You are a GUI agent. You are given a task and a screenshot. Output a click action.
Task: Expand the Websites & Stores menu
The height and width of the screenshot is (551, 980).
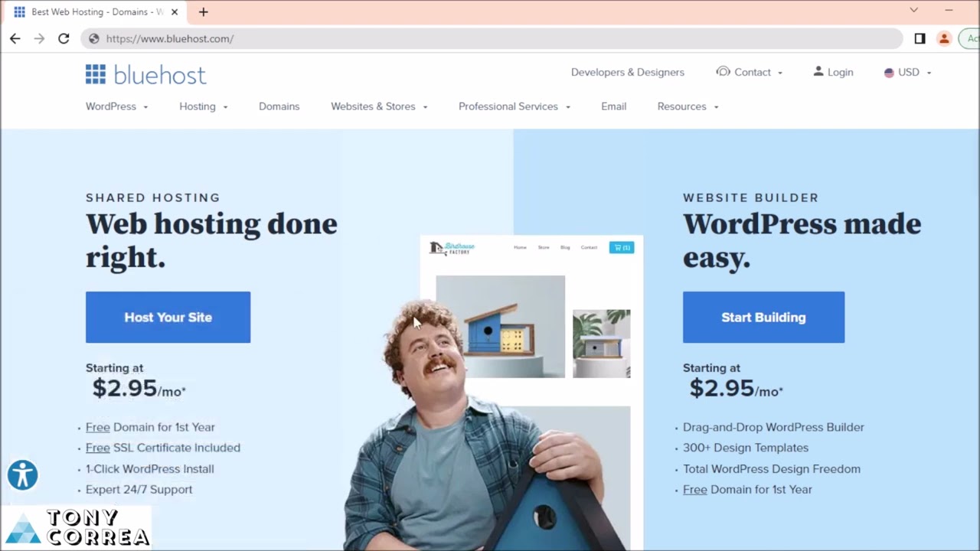click(x=379, y=106)
